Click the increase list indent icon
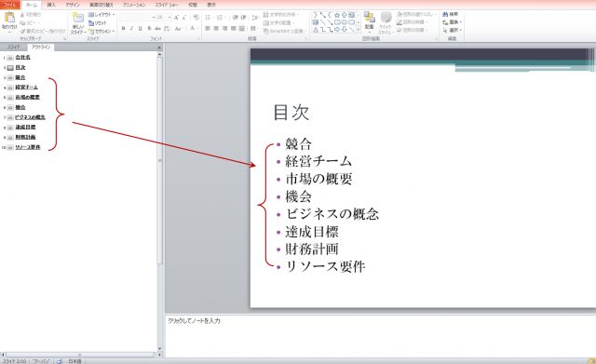This screenshot has height=364, width=596. pyautogui.click(x=244, y=18)
